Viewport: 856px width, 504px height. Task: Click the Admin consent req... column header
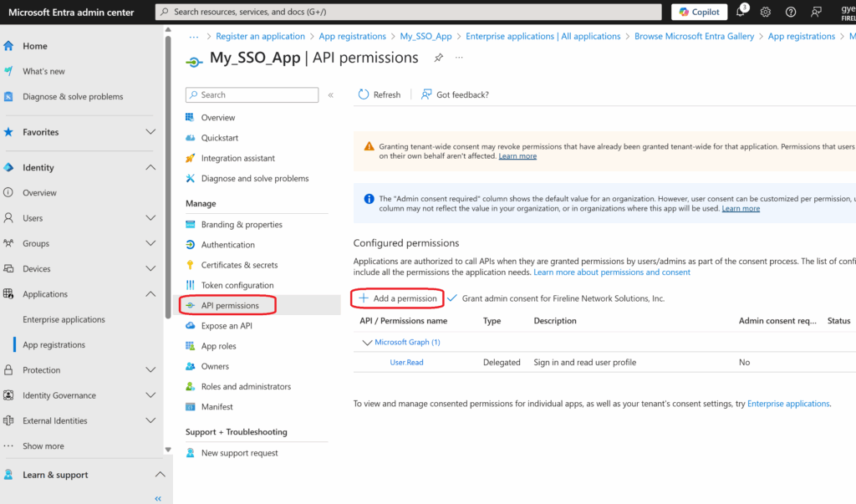777,320
